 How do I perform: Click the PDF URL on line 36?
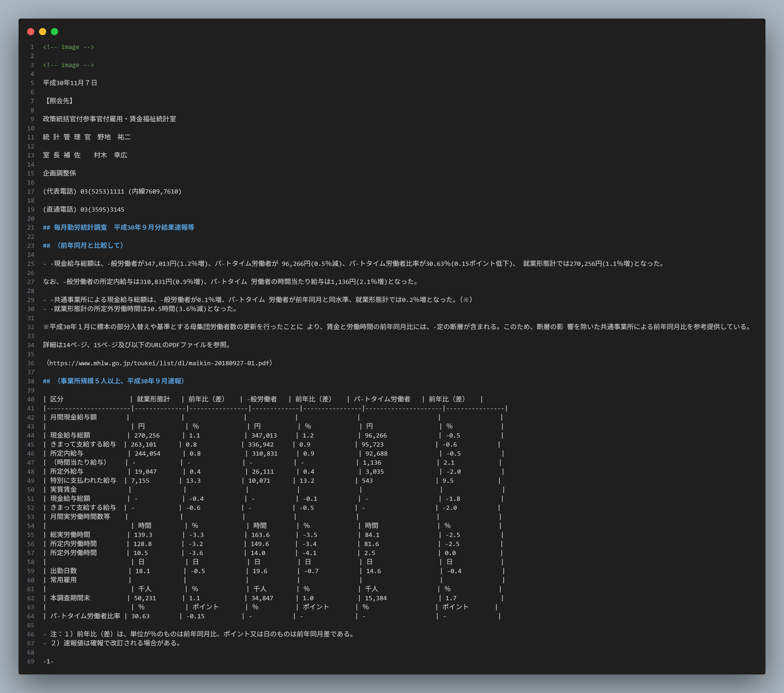[x=159, y=363]
